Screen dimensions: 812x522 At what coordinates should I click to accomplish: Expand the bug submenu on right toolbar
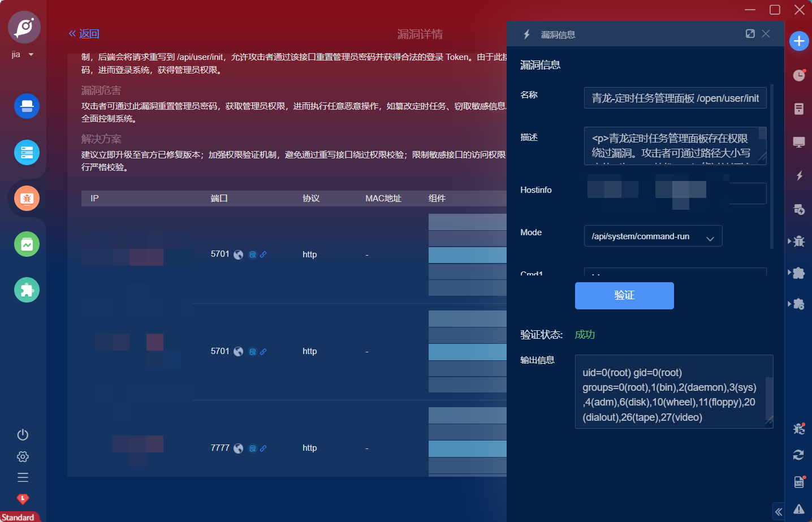(798, 241)
